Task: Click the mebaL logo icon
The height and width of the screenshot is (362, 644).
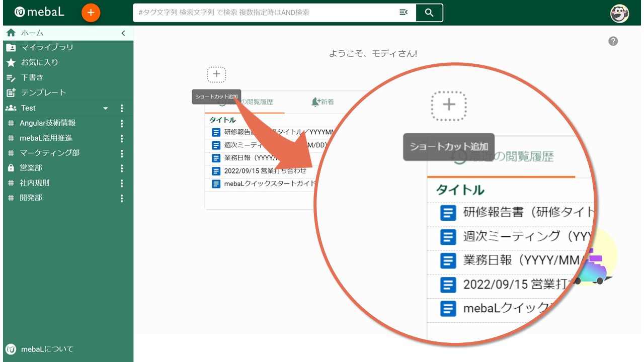Action: point(20,12)
